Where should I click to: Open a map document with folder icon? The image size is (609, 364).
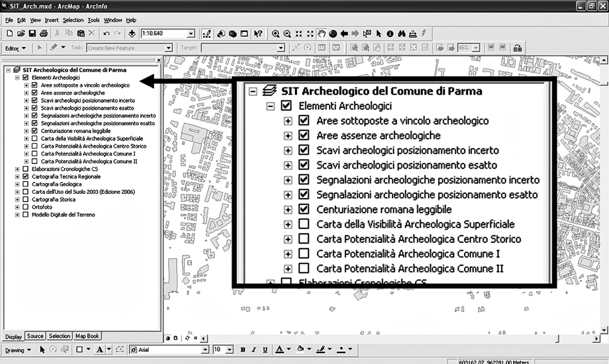(21, 33)
